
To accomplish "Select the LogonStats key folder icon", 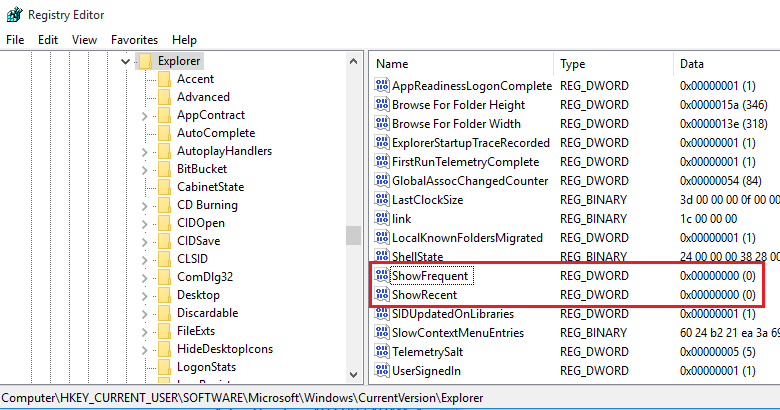I will point(164,367).
